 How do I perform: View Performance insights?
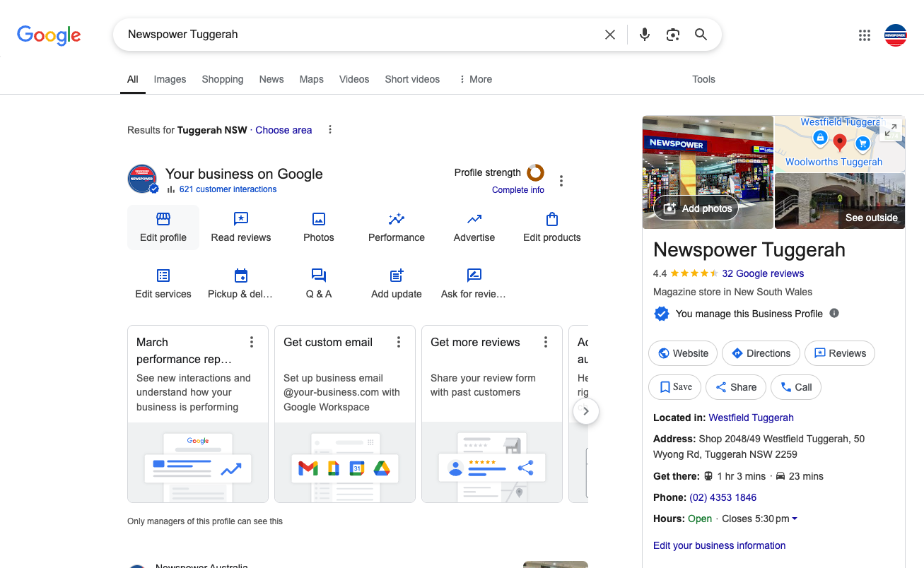[397, 227]
